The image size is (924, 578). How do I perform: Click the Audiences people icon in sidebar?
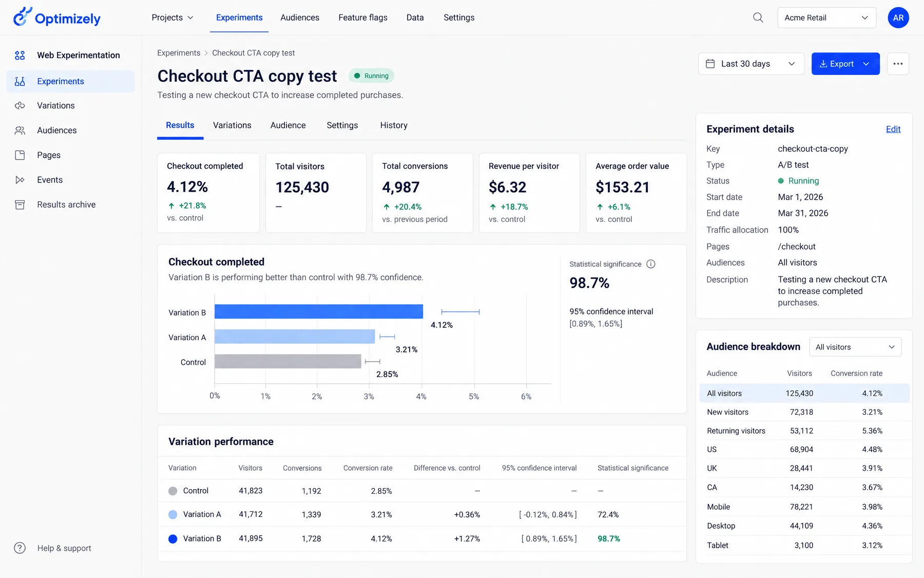[x=20, y=130]
